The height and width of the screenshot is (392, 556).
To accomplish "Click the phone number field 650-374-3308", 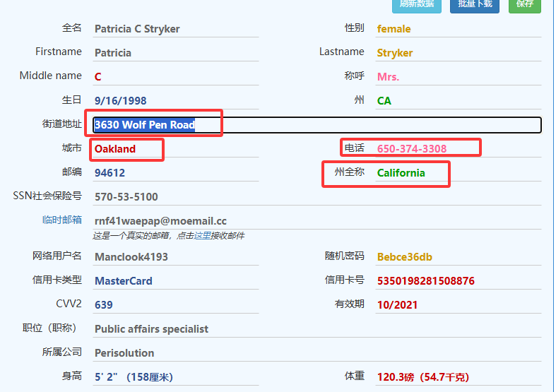I will click(458, 149).
